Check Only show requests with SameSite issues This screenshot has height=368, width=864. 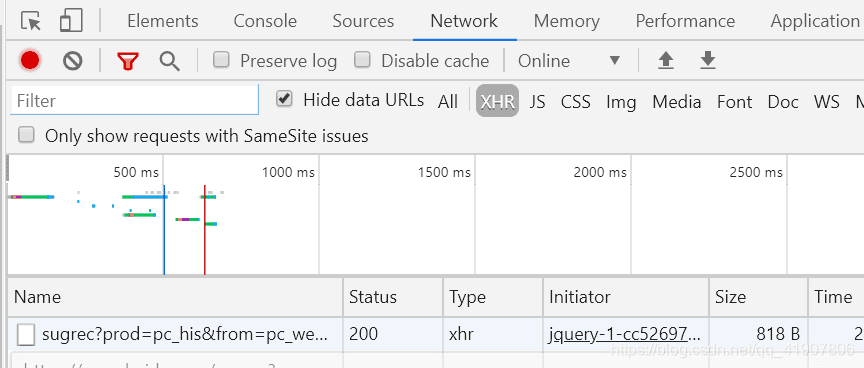26,135
